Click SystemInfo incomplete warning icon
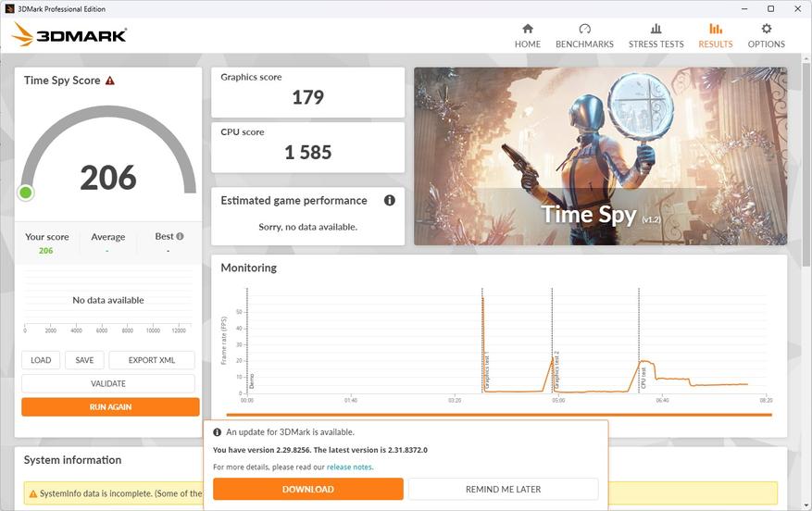This screenshot has height=511, width=812. (33, 494)
